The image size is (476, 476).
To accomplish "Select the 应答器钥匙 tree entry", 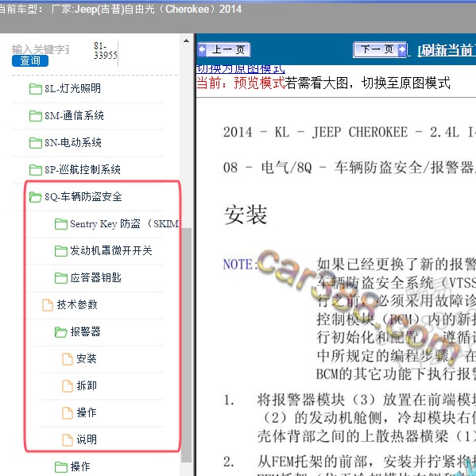I will pyautogui.click(x=95, y=277).
